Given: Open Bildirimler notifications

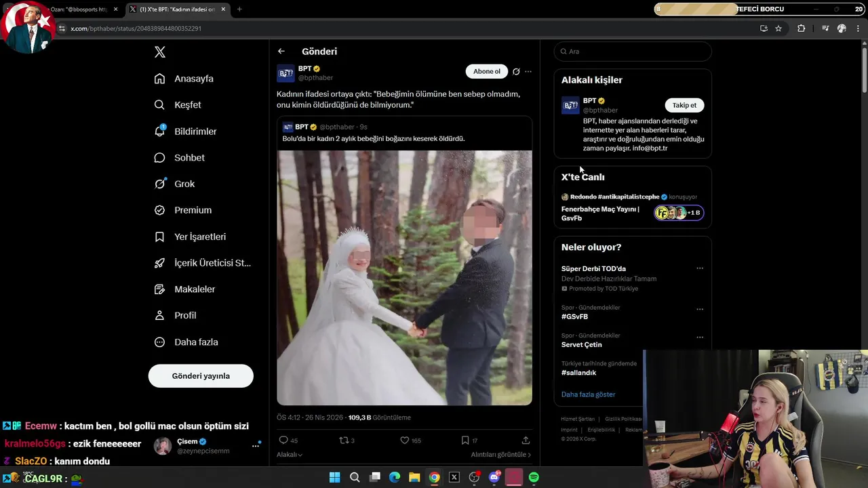Looking at the screenshot, I should (185, 131).
